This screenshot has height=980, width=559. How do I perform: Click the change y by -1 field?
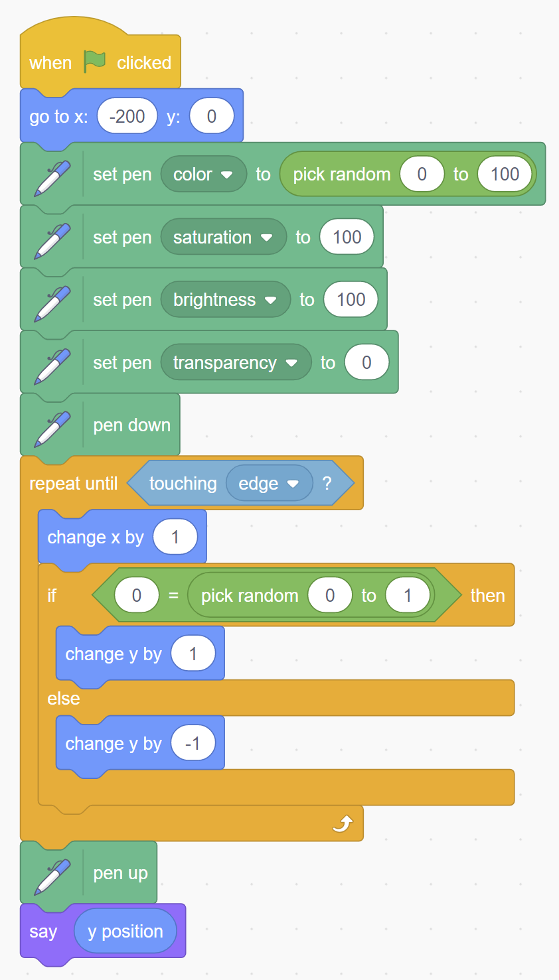tap(193, 743)
